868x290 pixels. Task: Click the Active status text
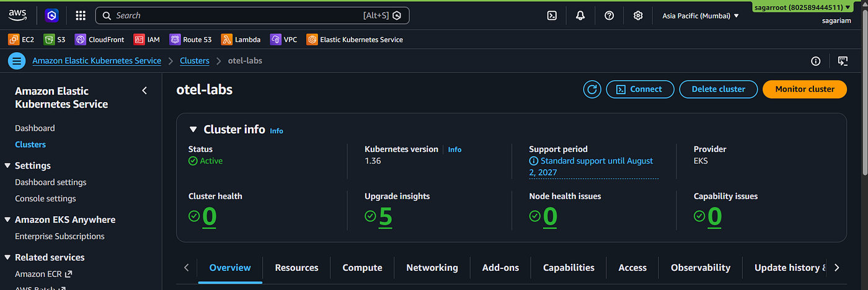point(211,160)
